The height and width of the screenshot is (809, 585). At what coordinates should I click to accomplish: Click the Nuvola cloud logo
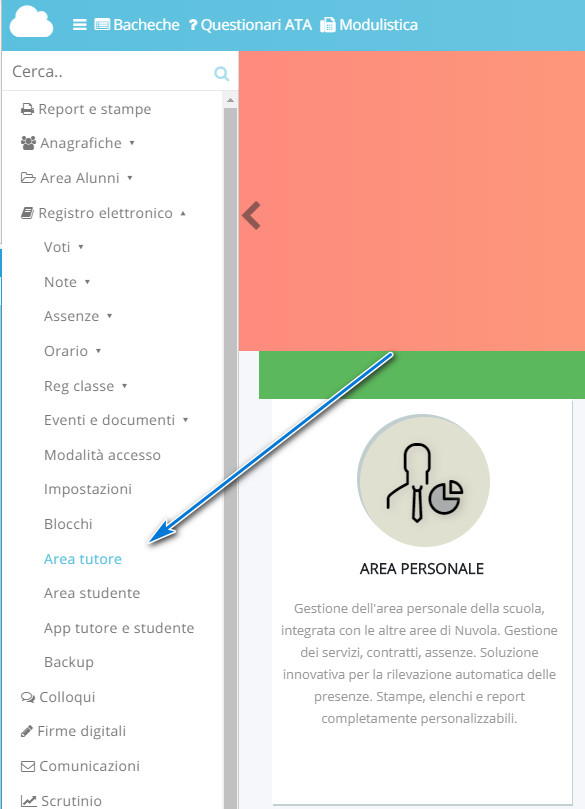pos(31,22)
